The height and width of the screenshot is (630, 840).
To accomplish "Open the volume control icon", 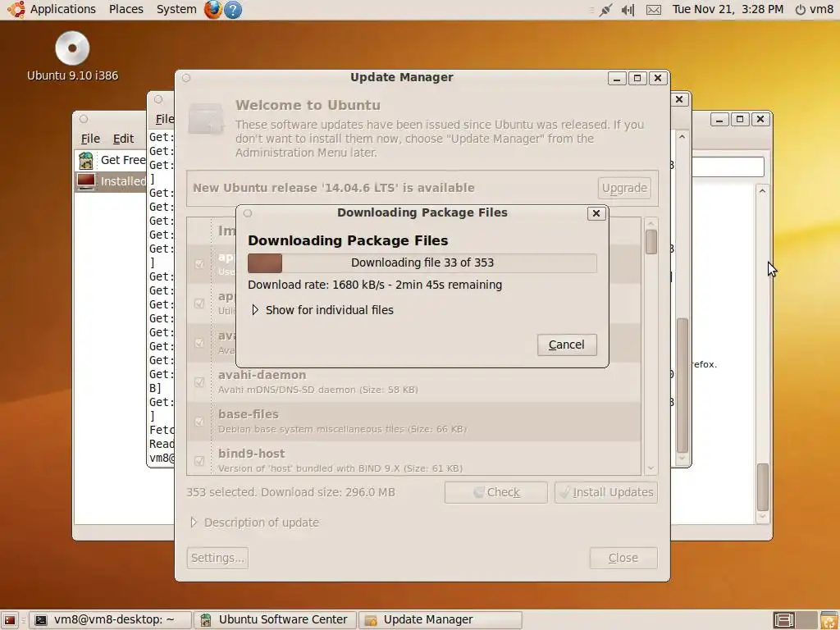I will (x=628, y=10).
